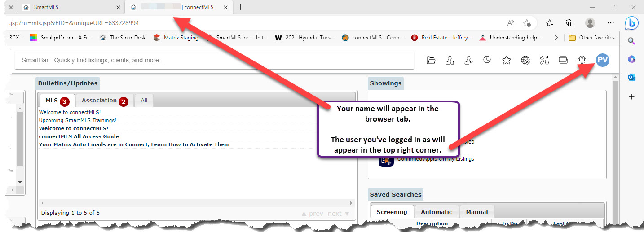Click the Edge sidebar search icon

631,41
